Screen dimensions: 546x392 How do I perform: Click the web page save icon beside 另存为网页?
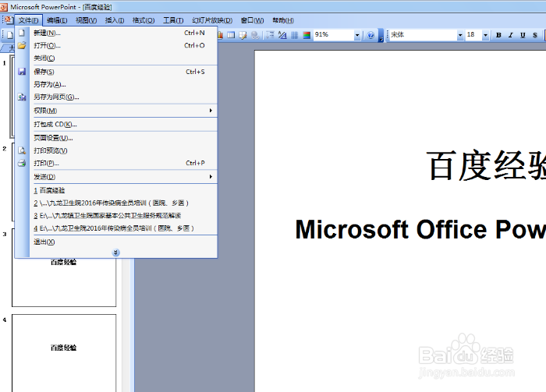tap(22, 97)
